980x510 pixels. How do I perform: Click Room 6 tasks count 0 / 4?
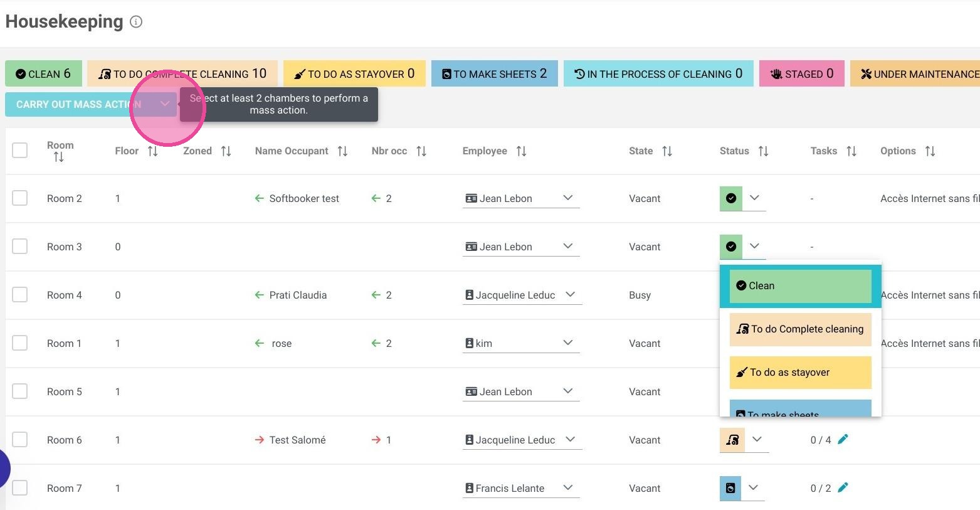(821, 440)
